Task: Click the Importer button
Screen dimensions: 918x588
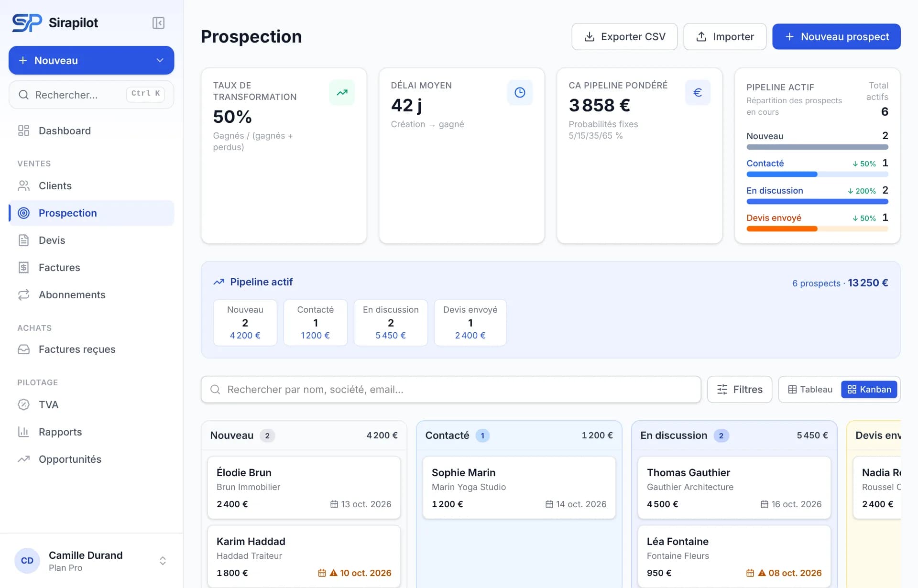Action: pyautogui.click(x=725, y=36)
